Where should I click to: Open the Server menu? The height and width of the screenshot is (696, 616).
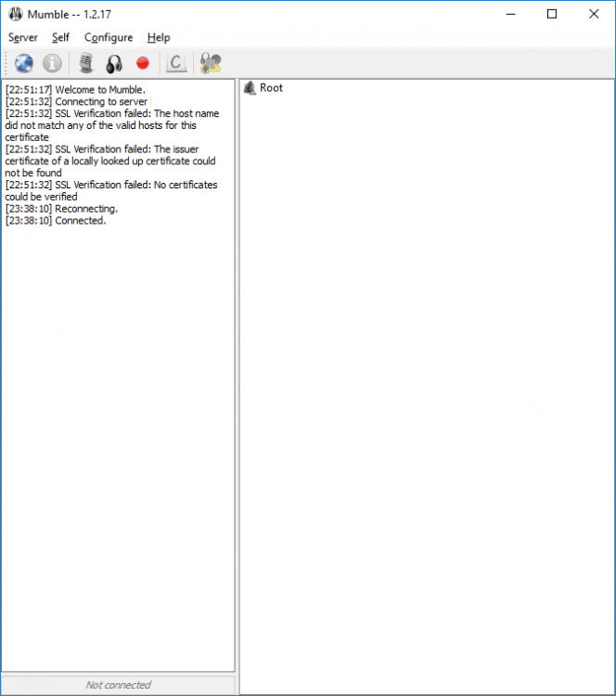[23, 37]
